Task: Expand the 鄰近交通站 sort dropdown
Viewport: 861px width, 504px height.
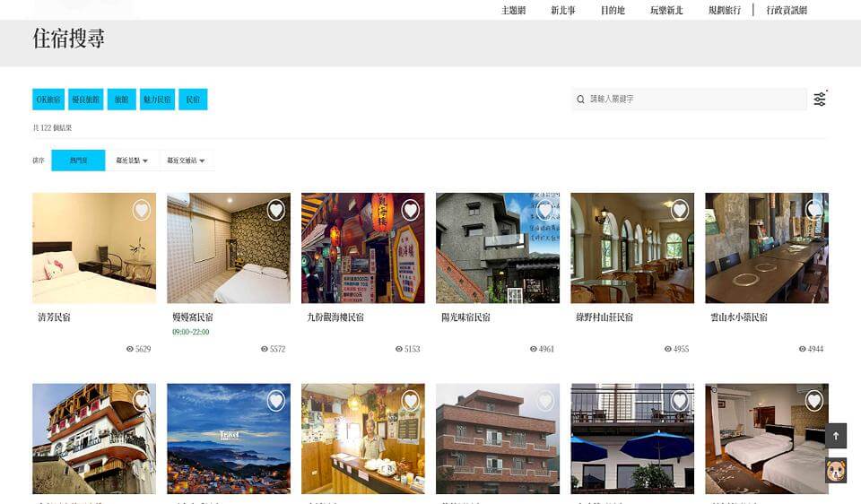Action: [x=186, y=161]
